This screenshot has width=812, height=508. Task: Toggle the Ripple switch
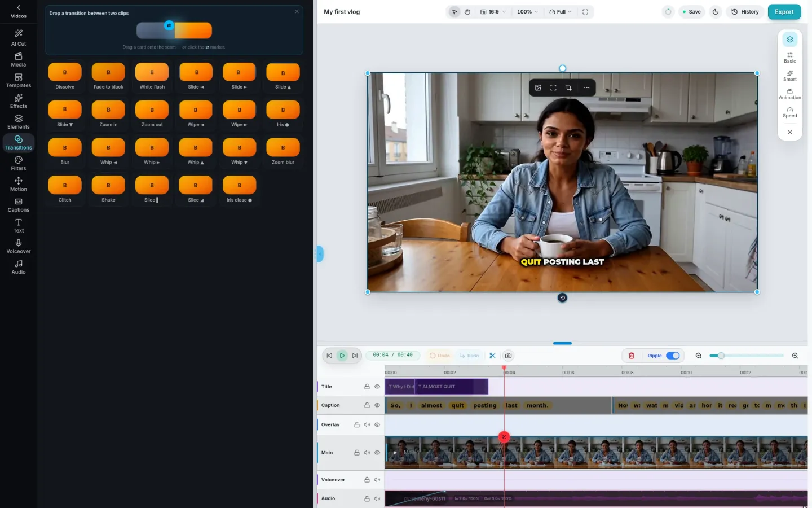[673, 356]
